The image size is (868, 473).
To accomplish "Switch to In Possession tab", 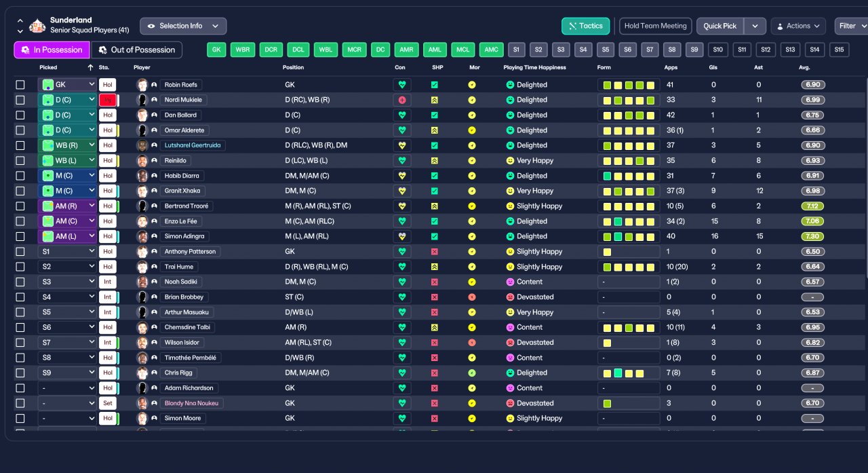I will coord(52,50).
